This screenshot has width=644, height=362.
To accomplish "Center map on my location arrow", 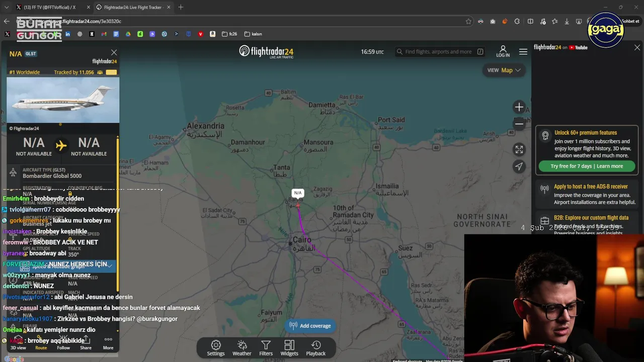I will (x=519, y=166).
